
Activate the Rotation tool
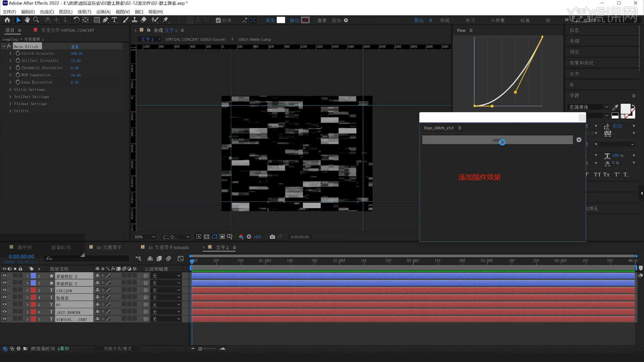pyautogui.click(x=77, y=20)
